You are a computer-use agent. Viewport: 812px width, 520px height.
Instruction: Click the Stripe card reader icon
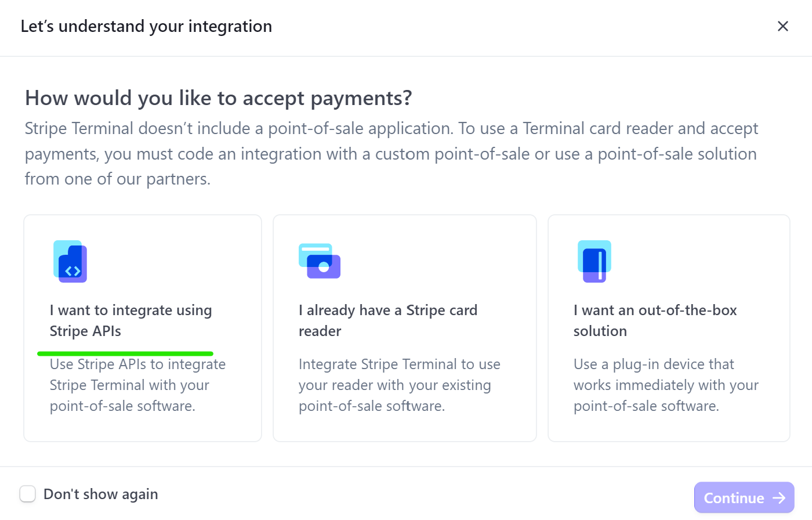point(320,261)
